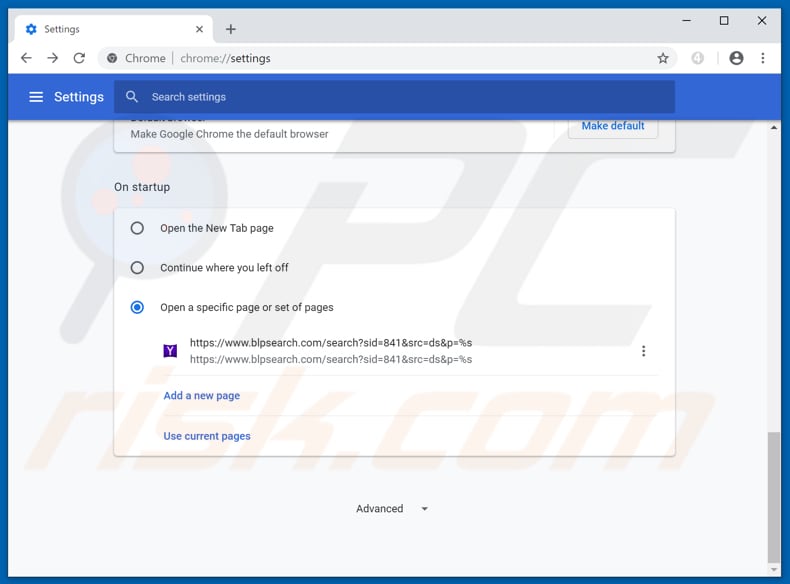Close the Chrome window
The width and height of the screenshot is (790, 584).
(x=762, y=21)
